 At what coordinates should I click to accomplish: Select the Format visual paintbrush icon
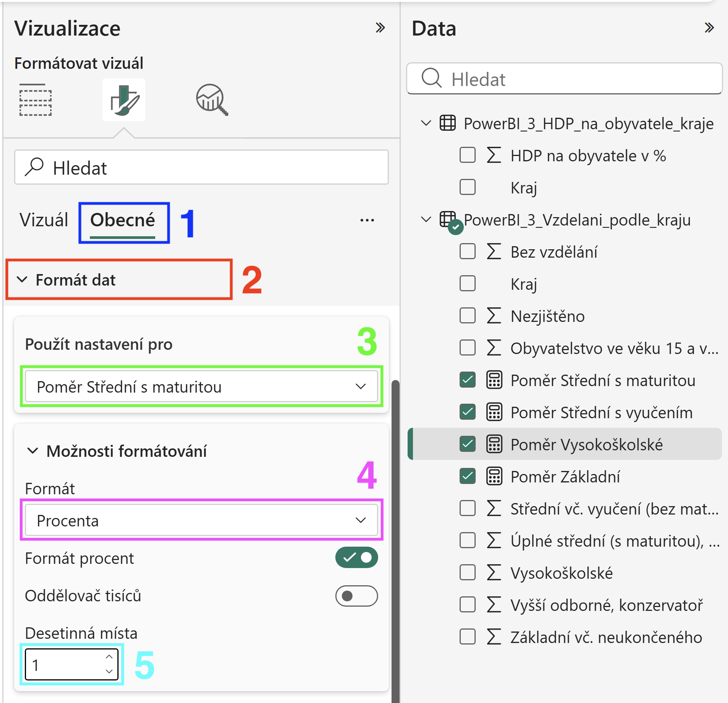pos(124,100)
